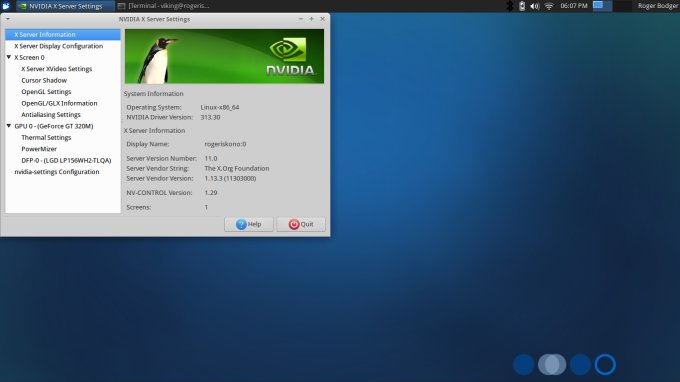Viewport: 680px width, 382px height.
Task: Open the battery power indicator
Action: (x=522, y=6)
